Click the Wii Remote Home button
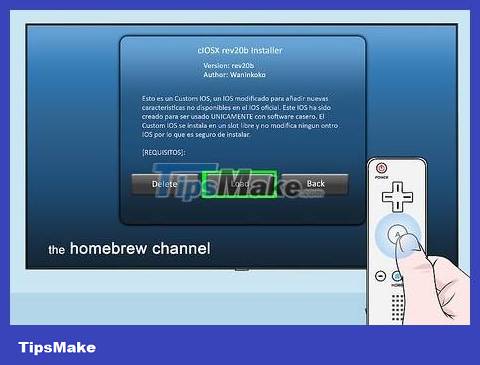Viewport: 480px width, 365px height. click(x=396, y=276)
